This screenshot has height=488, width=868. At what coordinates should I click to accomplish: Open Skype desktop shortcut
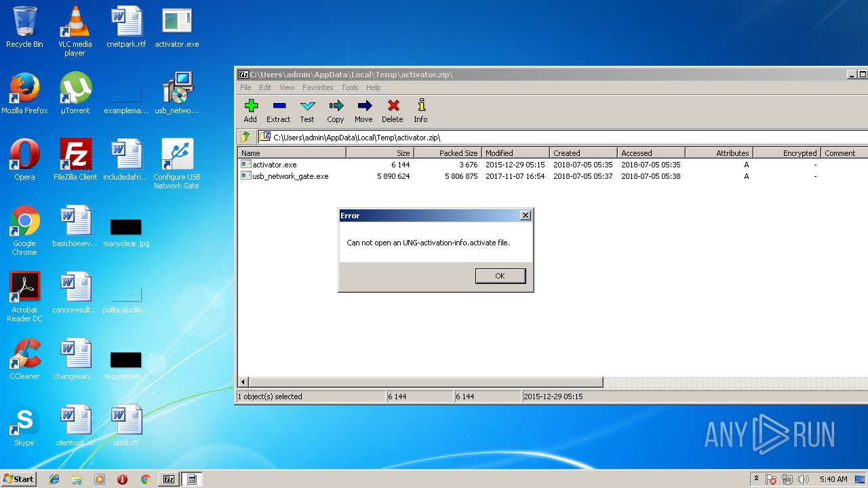pyautogui.click(x=24, y=426)
